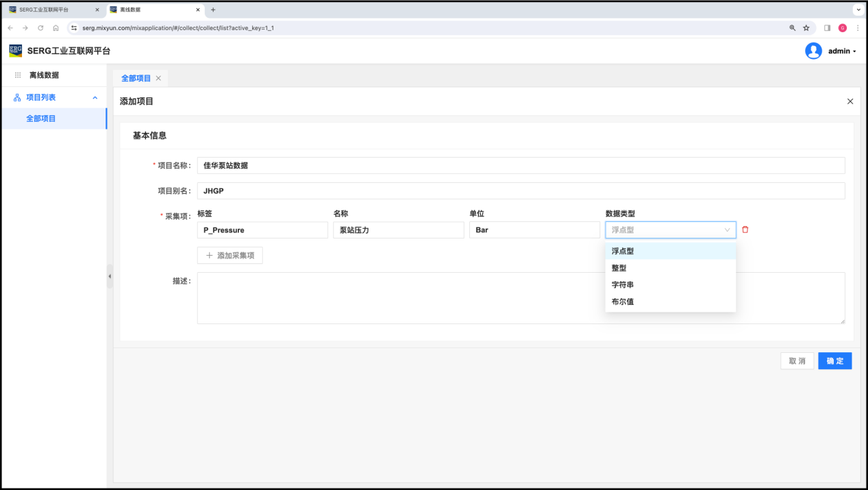Collapse sidebar with the side handle arrow
868x490 pixels.
point(110,276)
